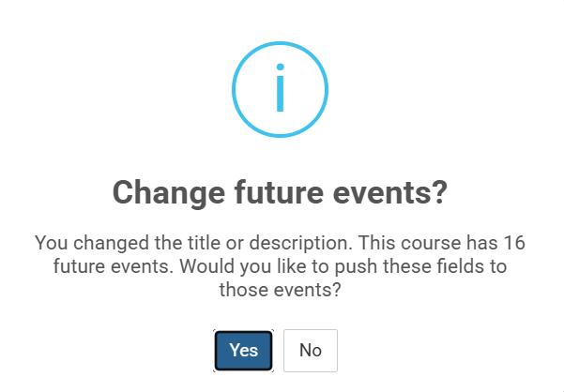564x392 pixels.
Task: Click the information symbol above the heading
Action: 280,89
